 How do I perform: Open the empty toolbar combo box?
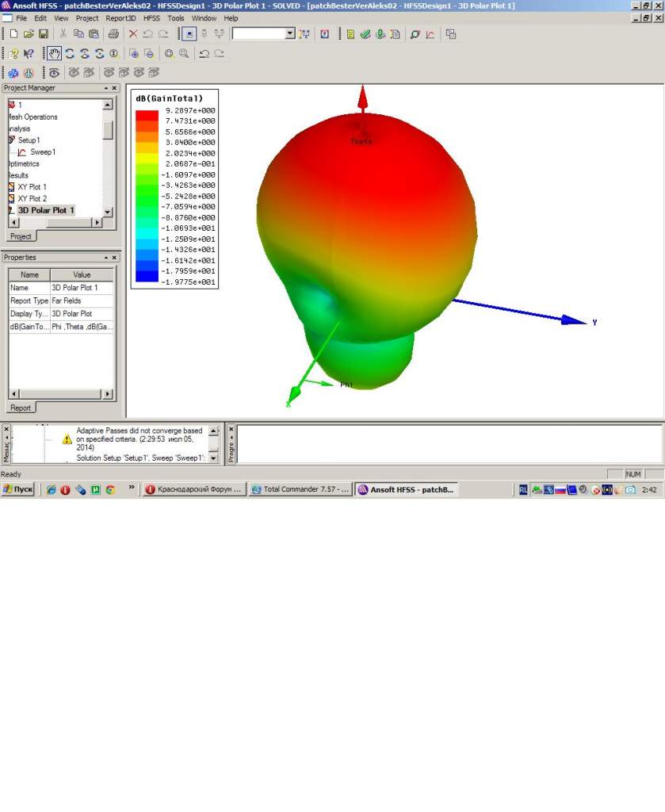click(264, 33)
